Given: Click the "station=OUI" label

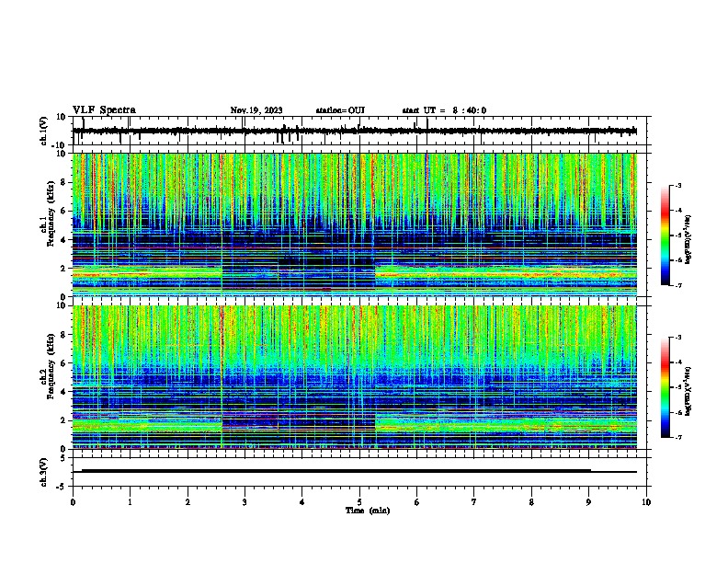Looking at the screenshot, I should coord(340,110).
